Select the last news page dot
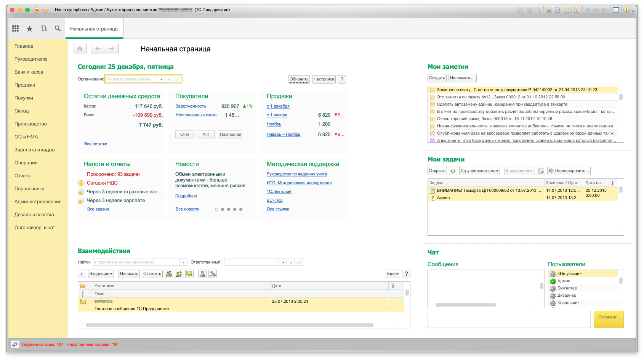 241,209
